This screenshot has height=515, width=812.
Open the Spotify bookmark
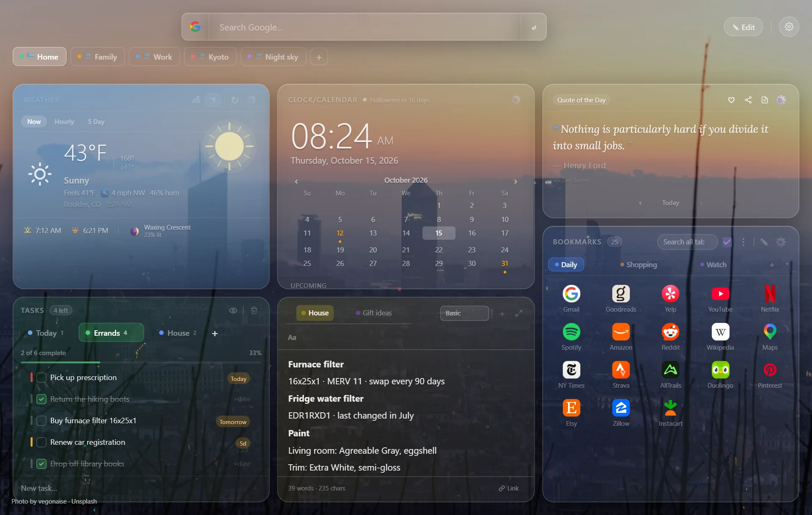571,337
